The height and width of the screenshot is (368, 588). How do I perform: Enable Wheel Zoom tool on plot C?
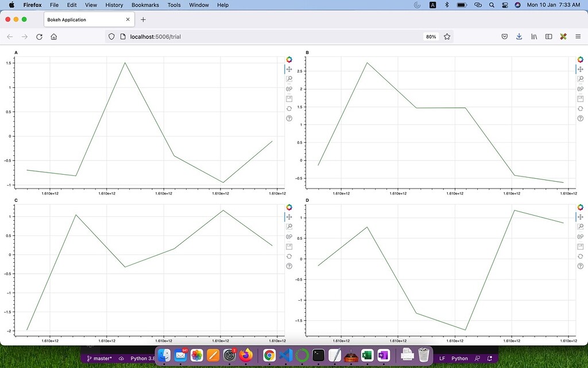tap(289, 236)
